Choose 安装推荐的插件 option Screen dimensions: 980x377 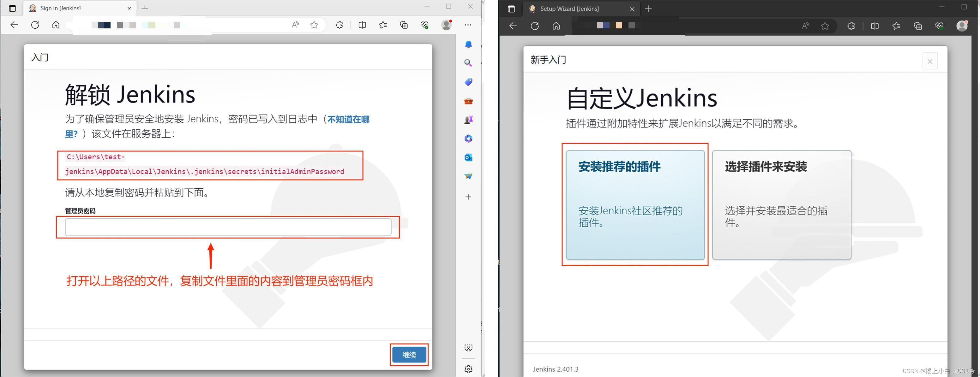pos(635,205)
